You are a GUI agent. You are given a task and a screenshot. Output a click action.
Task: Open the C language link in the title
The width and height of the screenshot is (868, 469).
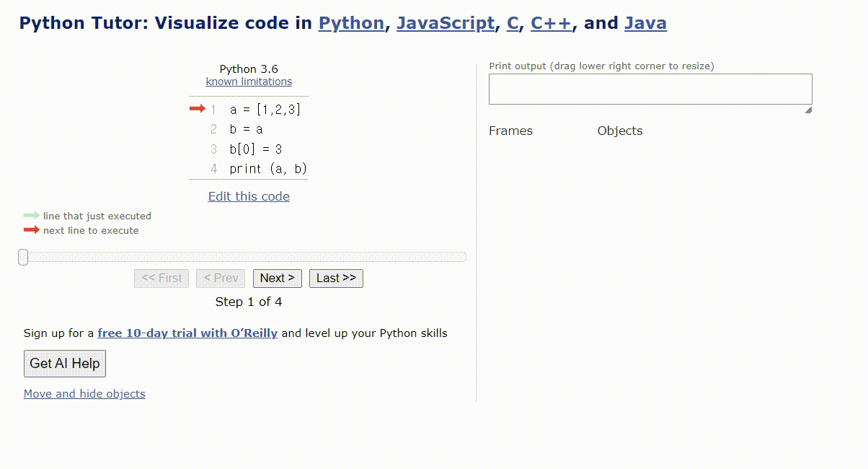(513, 23)
